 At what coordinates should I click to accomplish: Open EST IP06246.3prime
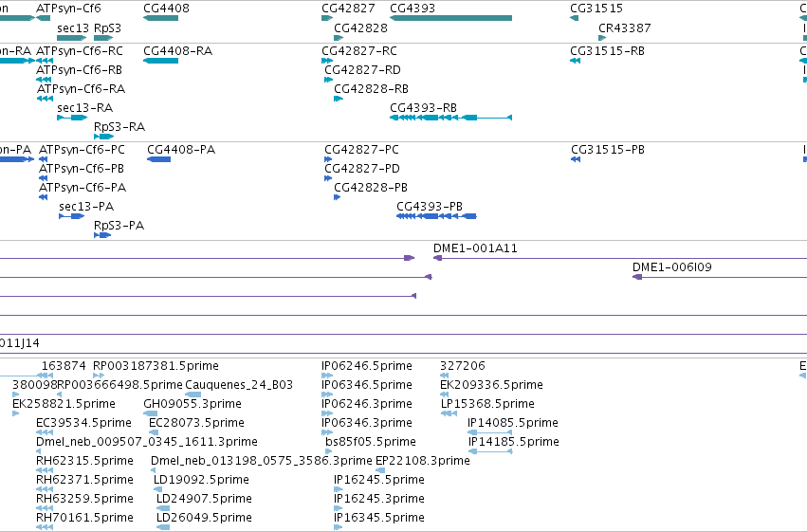[367, 404]
